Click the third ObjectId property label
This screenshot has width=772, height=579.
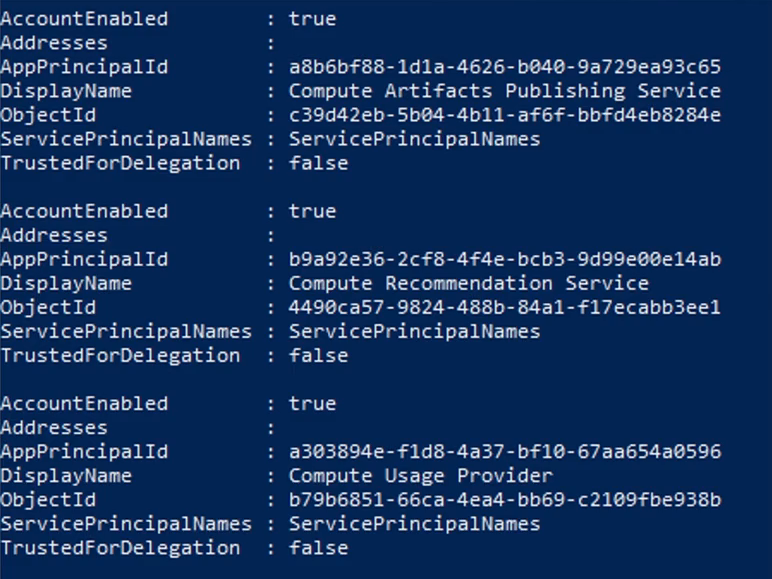point(48,500)
